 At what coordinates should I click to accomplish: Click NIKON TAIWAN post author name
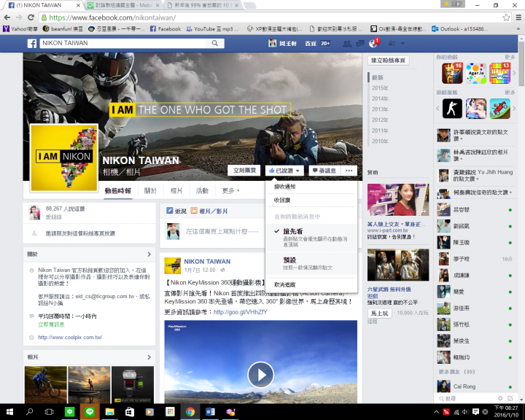point(207,261)
